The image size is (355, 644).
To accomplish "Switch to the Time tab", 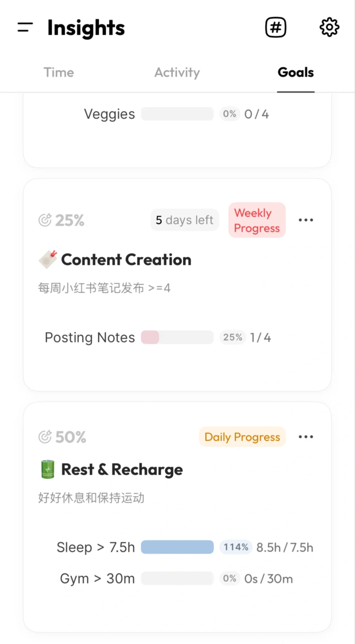I will (x=59, y=72).
